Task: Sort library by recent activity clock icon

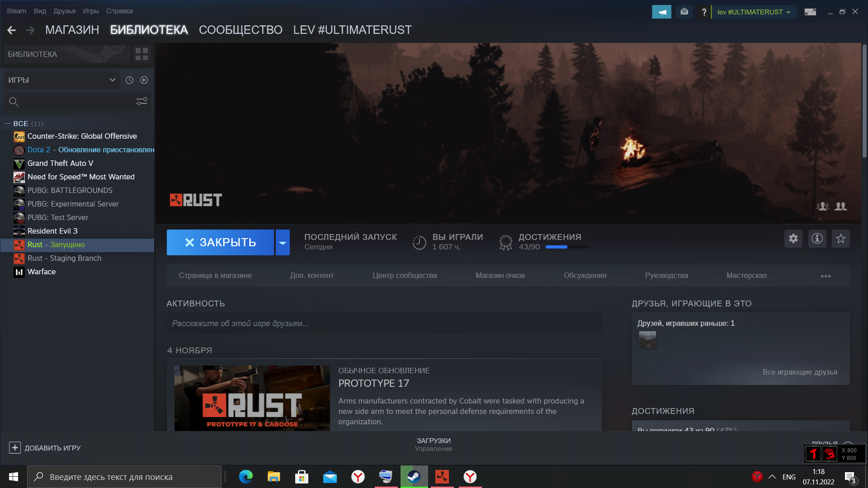Action: (x=129, y=80)
